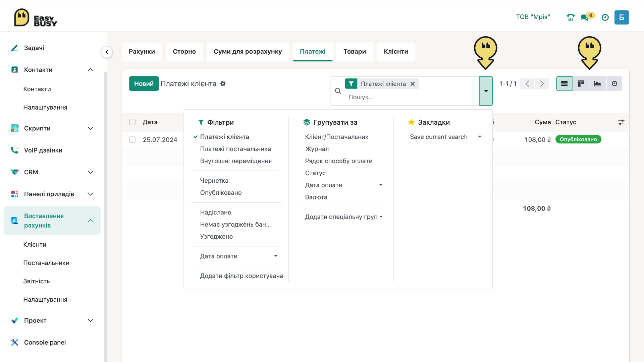Screen dimensions: 644x362
Task: Tick the checkbox for the 25.07.2024 row
Action: [132, 139]
